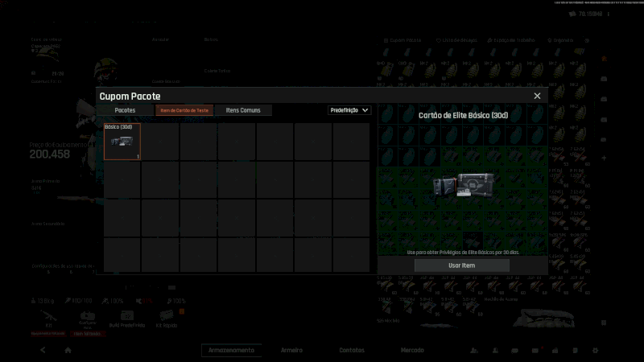
Task: Go to the Armeiro tab
Action: tap(291, 350)
